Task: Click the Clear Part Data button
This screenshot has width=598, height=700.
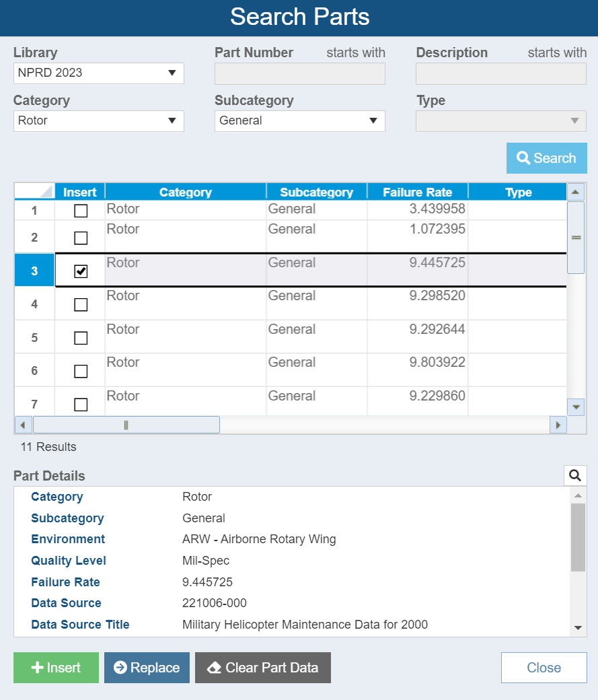Action: click(x=263, y=668)
